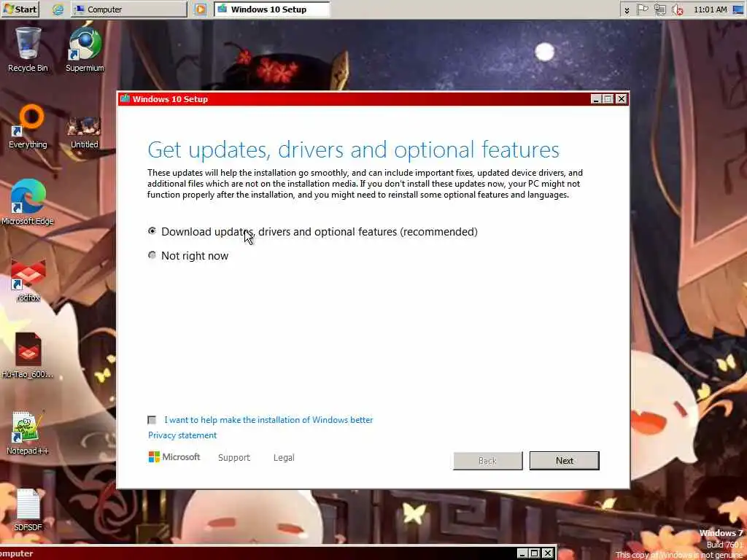The width and height of the screenshot is (747, 560).
Task: Select the Windows 10 Setup taskbar button
Action: (271, 9)
